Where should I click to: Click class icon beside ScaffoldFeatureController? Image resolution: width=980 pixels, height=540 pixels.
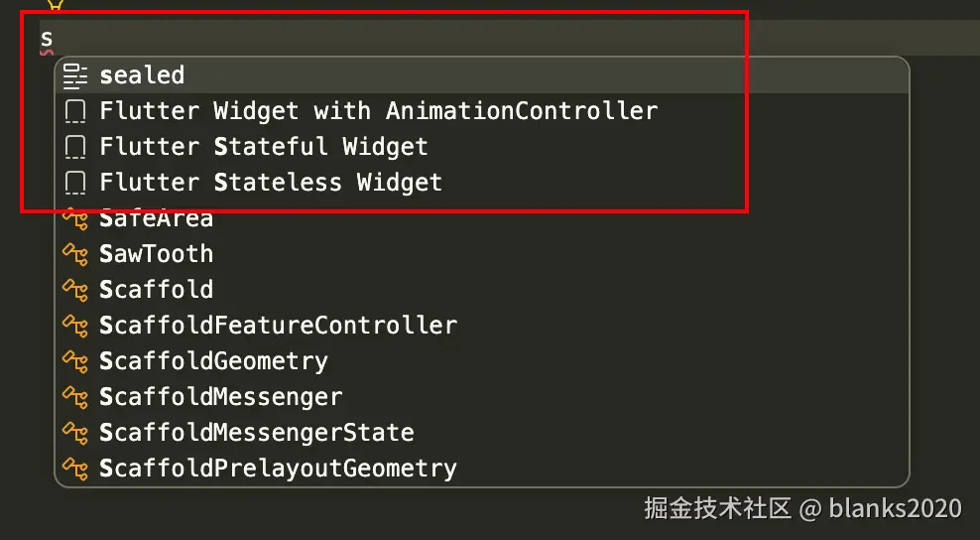[75, 326]
